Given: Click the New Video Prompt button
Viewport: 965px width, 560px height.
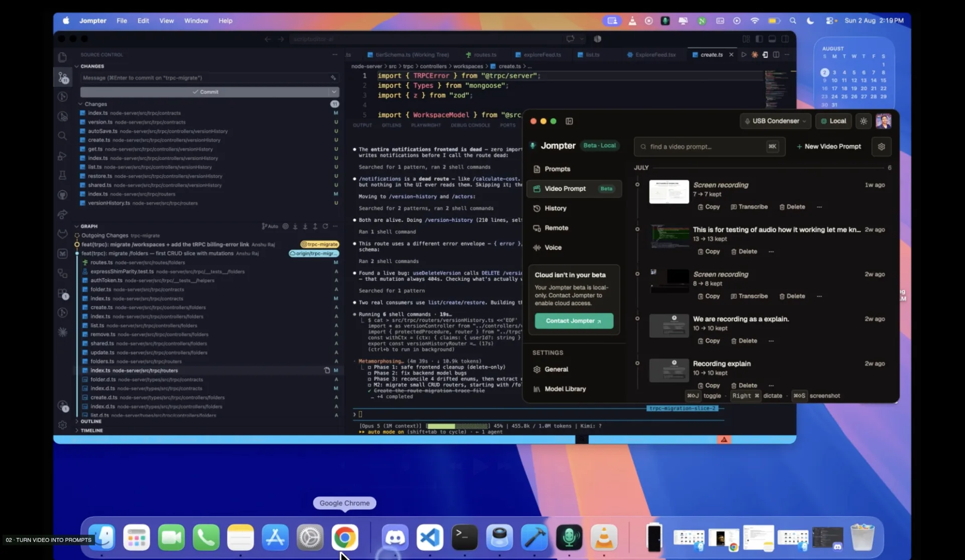Looking at the screenshot, I should click(x=829, y=147).
